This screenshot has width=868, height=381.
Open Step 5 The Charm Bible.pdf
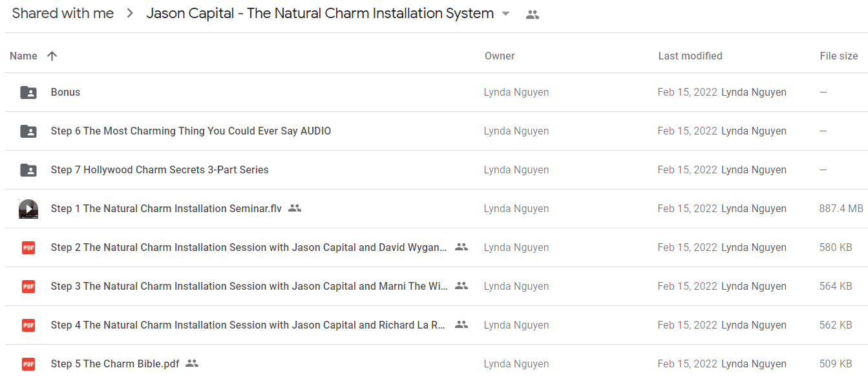tap(115, 364)
